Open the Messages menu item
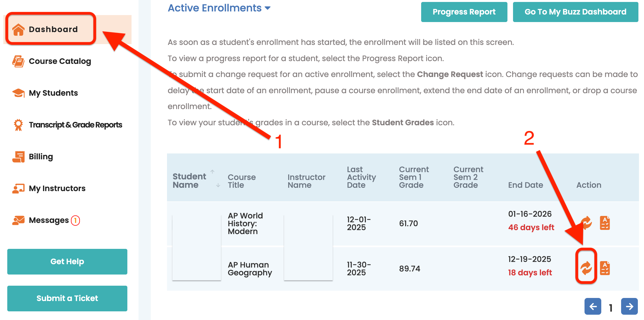The width and height of the screenshot is (644, 320). 49,220
